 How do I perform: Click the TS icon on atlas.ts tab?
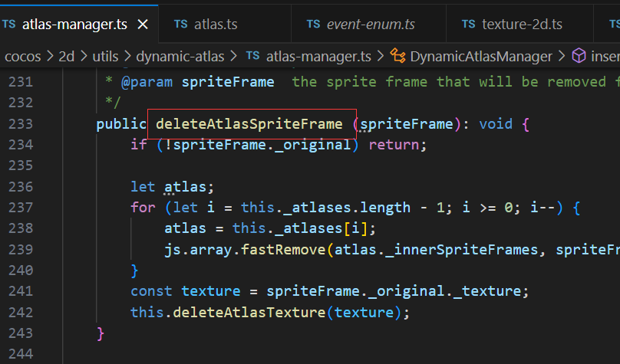click(181, 25)
